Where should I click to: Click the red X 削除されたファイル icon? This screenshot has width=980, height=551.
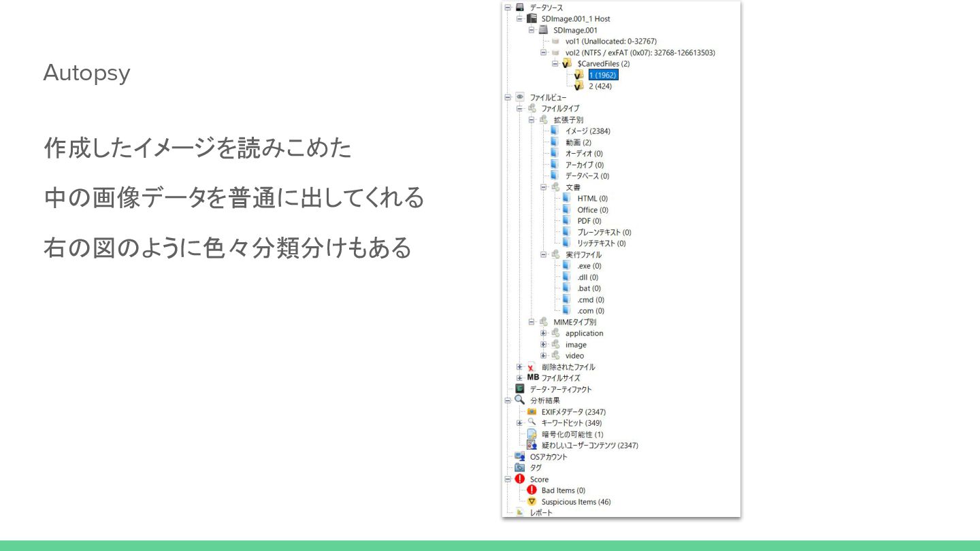[x=532, y=367]
